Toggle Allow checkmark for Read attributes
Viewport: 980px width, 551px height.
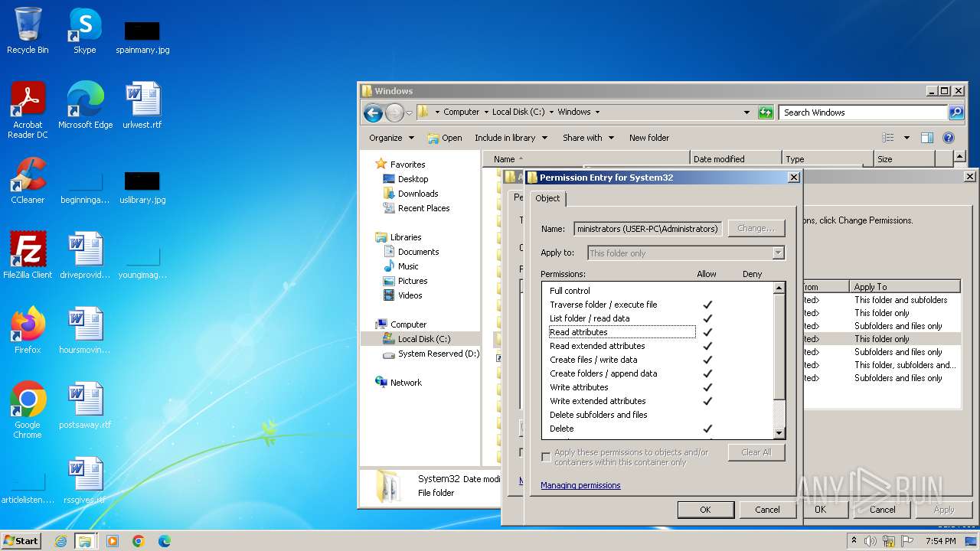point(707,332)
